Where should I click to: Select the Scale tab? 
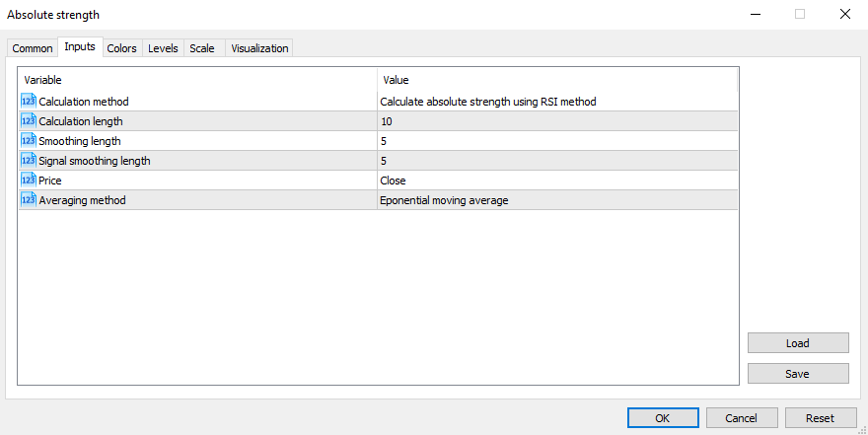[x=202, y=48]
